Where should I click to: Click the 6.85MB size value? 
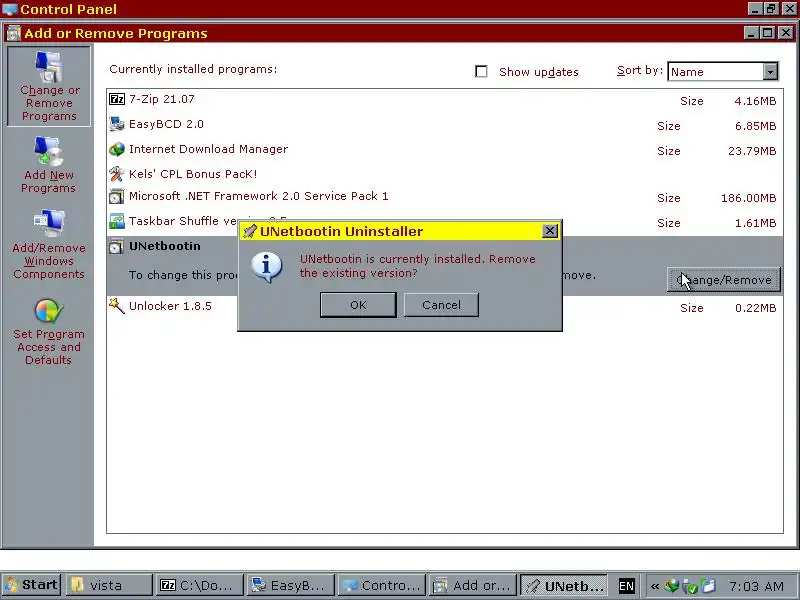756,126
